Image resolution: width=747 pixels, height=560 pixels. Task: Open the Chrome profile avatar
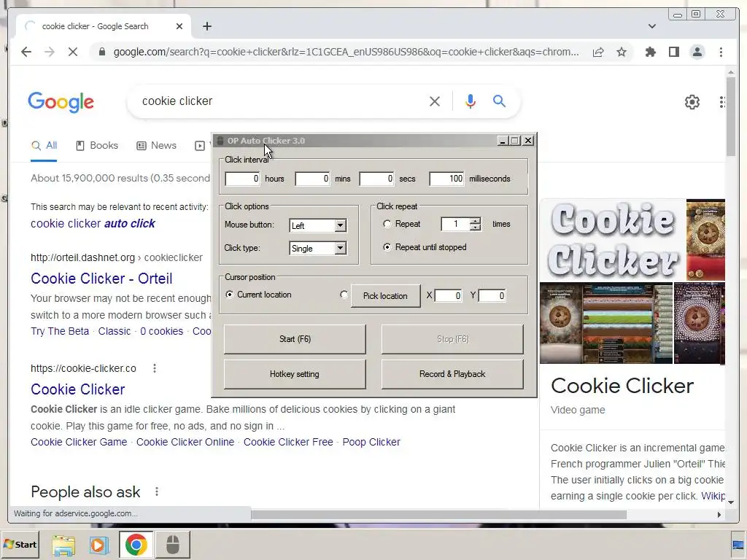point(697,52)
